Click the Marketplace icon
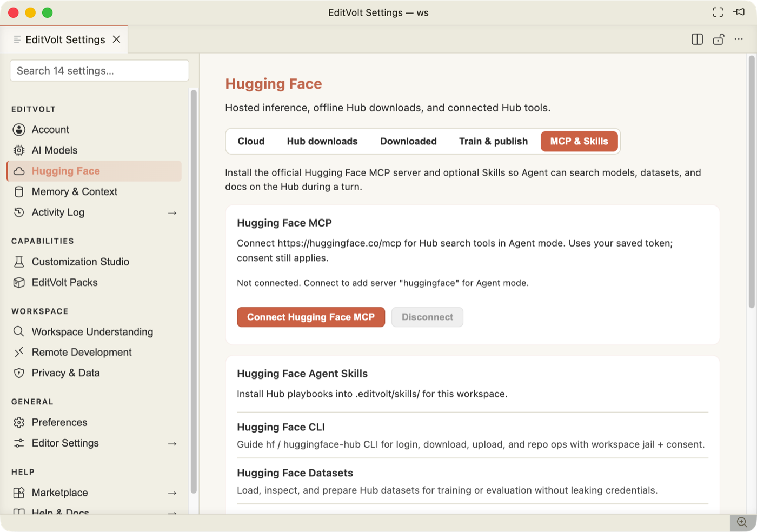Image resolution: width=757 pixels, height=532 pixels. point(19,493)
